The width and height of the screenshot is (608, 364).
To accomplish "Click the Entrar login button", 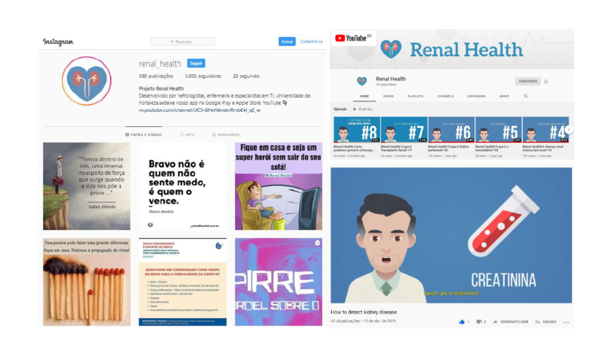I will pyautogui.click(x=287, y=42).
